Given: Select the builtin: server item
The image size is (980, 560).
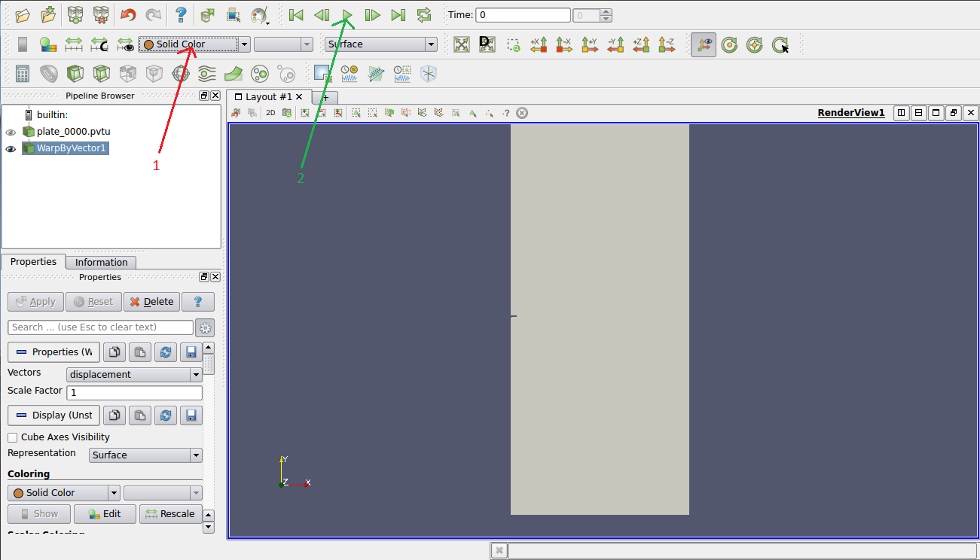Looking at the screenshot, I should pos(52,114).
